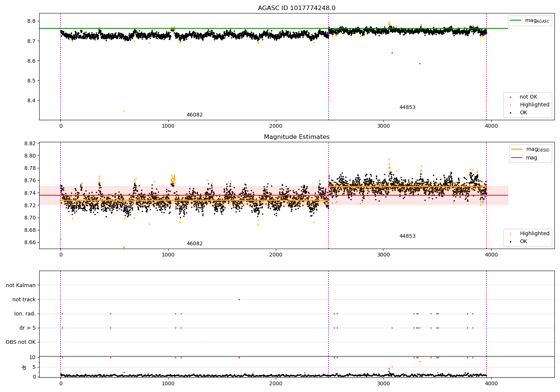Screen dimensions: 560x392
Task: Click the '1000' x-axis tick under middle plot
Action: pyautogui.click(x=168, y=255)
